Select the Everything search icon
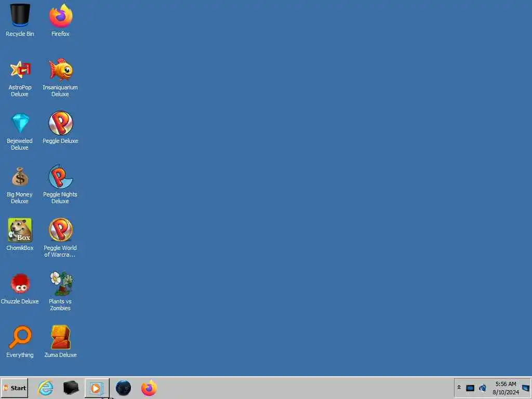Screen dimensions: 532x399 20,342
